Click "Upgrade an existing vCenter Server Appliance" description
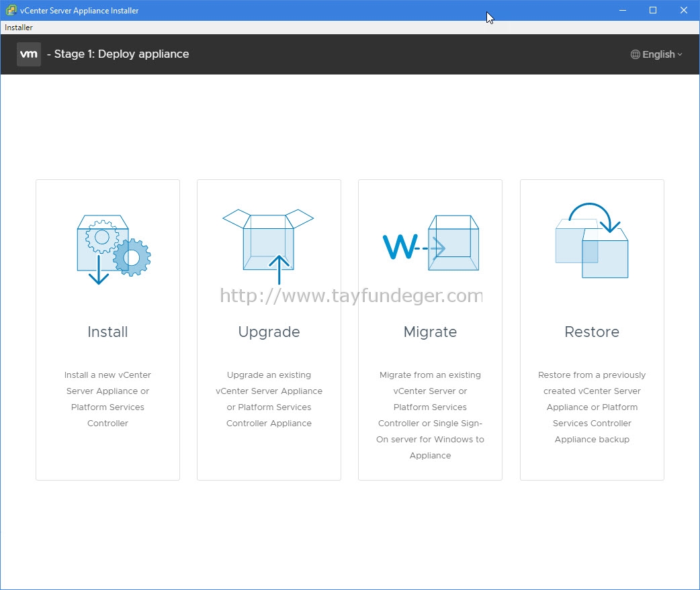Viewport: 700px width, 590px height. point(269,399)
